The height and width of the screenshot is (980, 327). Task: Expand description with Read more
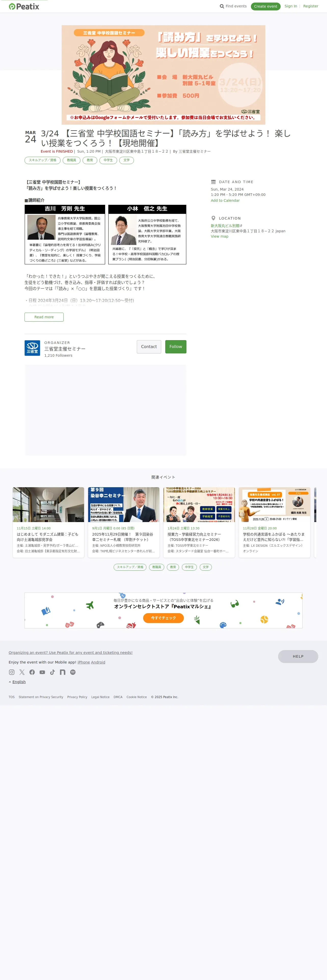coord(44,317)
